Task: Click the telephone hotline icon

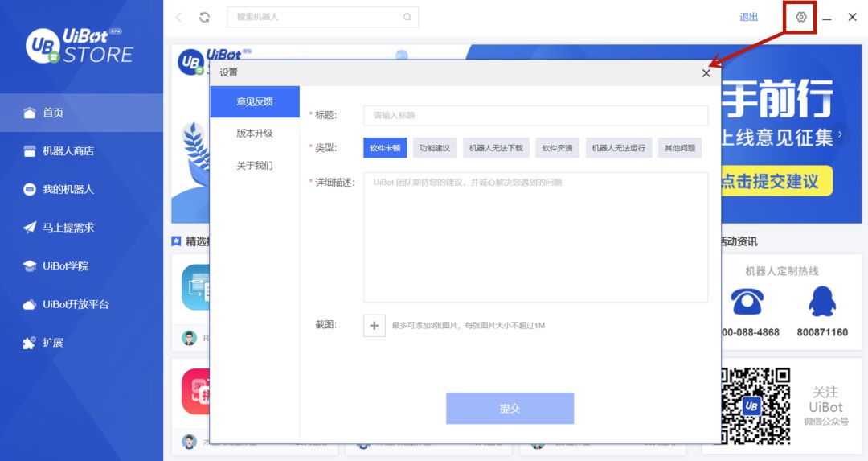Action: click(x=747, y=302)
